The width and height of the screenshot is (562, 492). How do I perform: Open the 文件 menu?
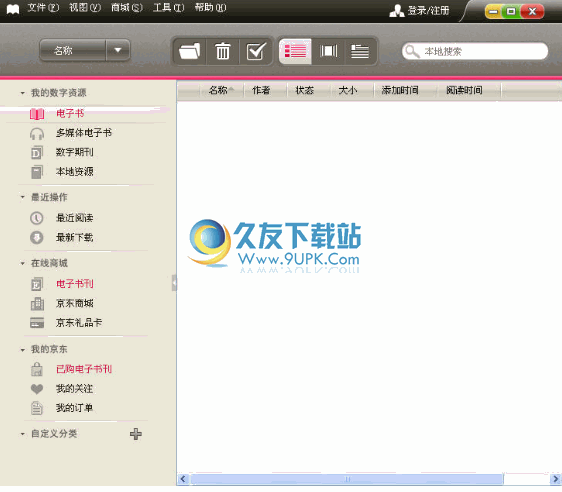43,8
